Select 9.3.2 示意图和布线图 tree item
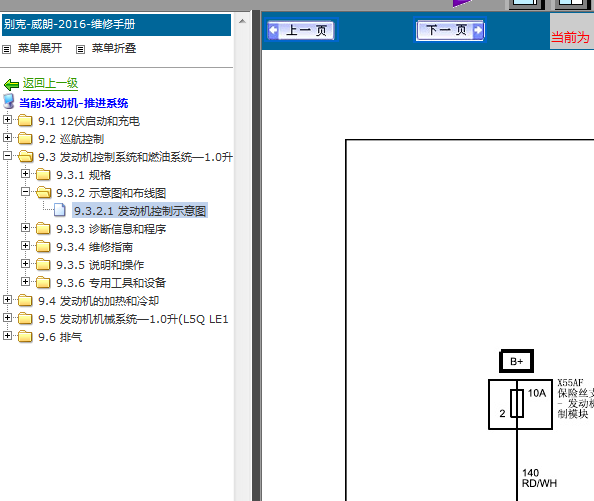 tap(111, 193)
